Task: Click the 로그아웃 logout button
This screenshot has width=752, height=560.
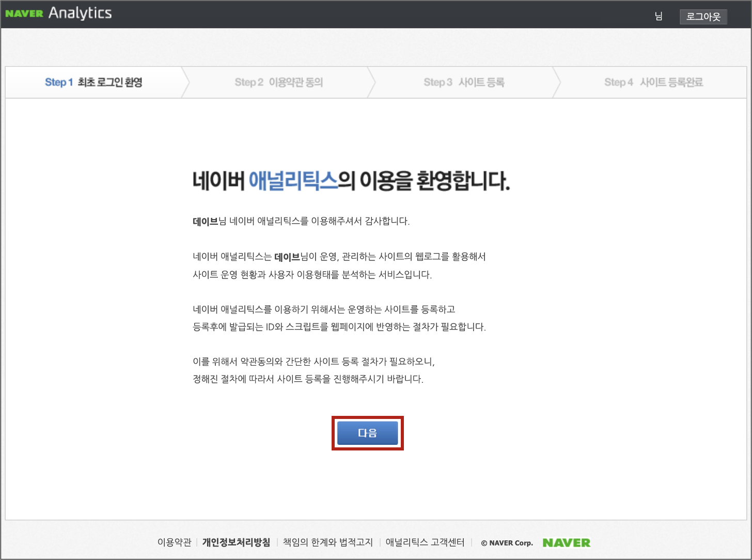Action: point(703,17)
